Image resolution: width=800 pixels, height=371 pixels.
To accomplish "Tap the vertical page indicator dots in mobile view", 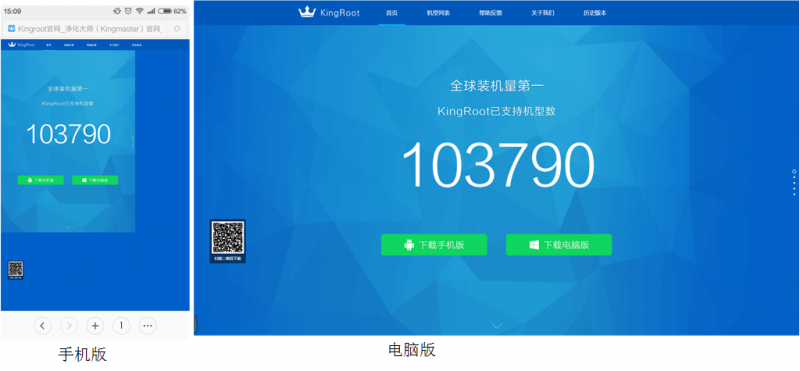I will 133,142.
